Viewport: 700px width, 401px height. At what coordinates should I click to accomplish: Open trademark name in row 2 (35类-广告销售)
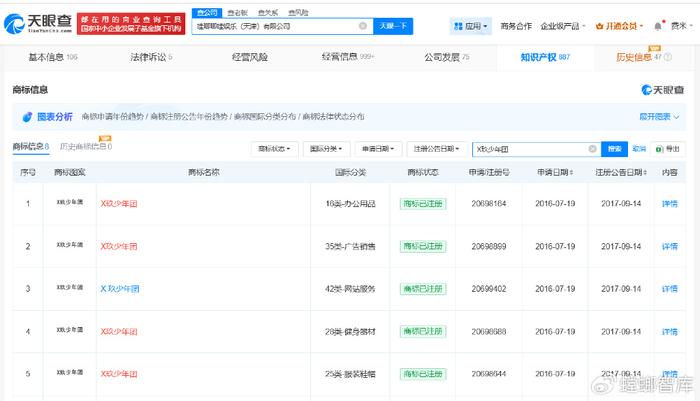click(x=119, y=246)
